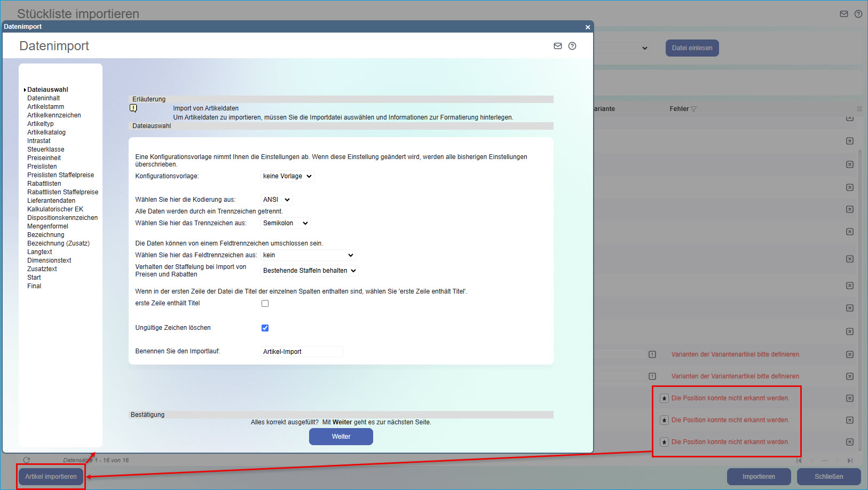Click star icon of first 'Die Position' error row
The image size is (868, 490).
(664, 398)
